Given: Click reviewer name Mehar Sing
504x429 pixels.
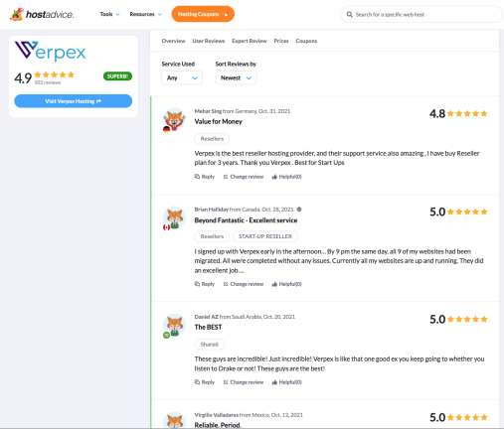Looking at the screenshot, I should coord(208,111).
